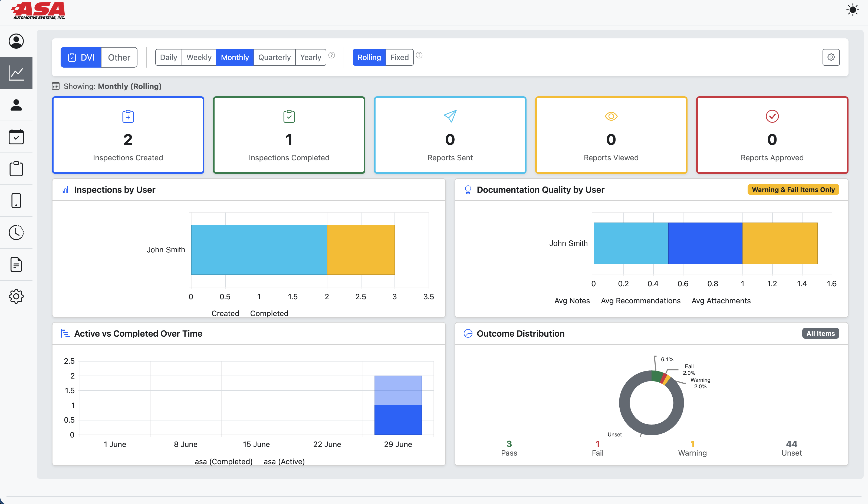Click the calendar icon beside Showing

tap(56, 86)
